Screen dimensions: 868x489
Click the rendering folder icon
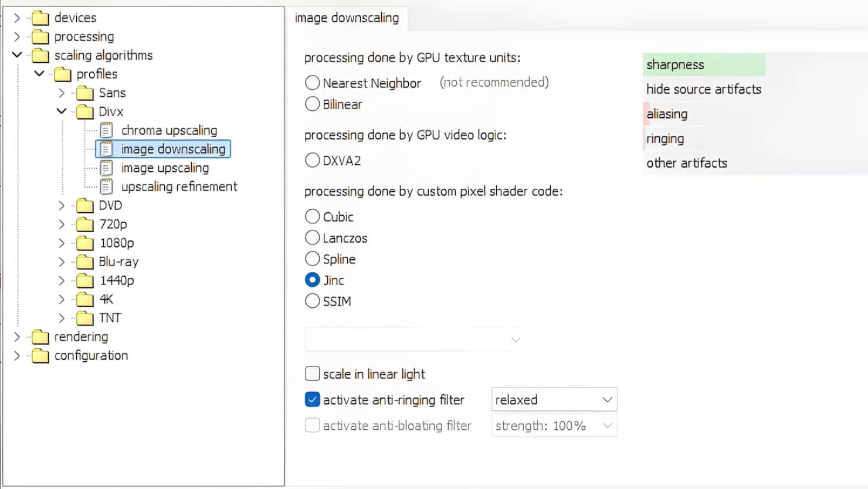[x=40, y=337]
